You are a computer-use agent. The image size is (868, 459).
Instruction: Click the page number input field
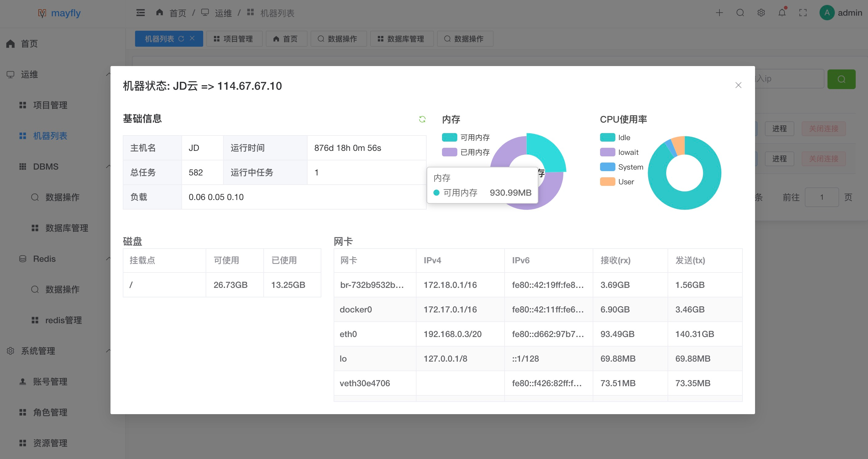pyautogui.click(x=821, y=197)
